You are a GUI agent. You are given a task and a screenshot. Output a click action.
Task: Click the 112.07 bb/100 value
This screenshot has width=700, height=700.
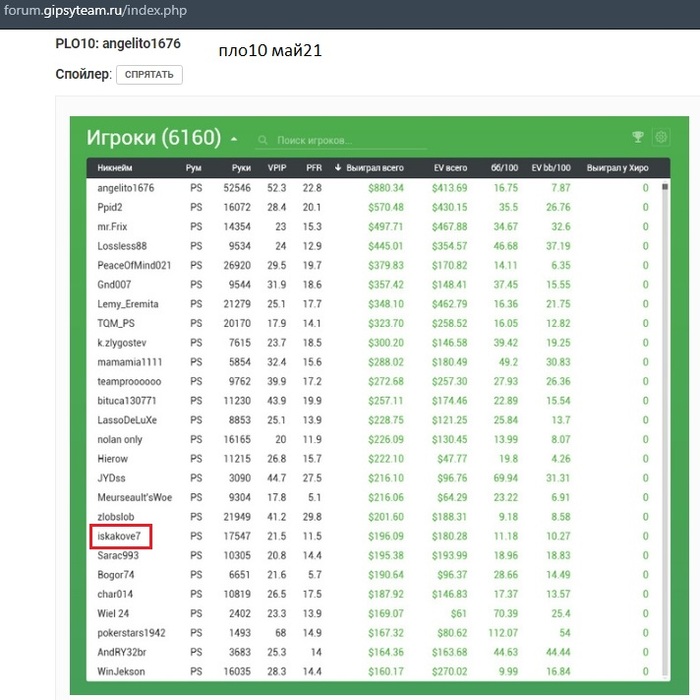pos(503,633)
